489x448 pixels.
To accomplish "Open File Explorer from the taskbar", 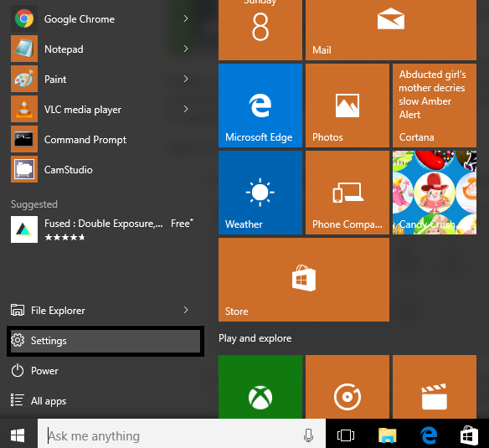I will (x=388, y=435).
